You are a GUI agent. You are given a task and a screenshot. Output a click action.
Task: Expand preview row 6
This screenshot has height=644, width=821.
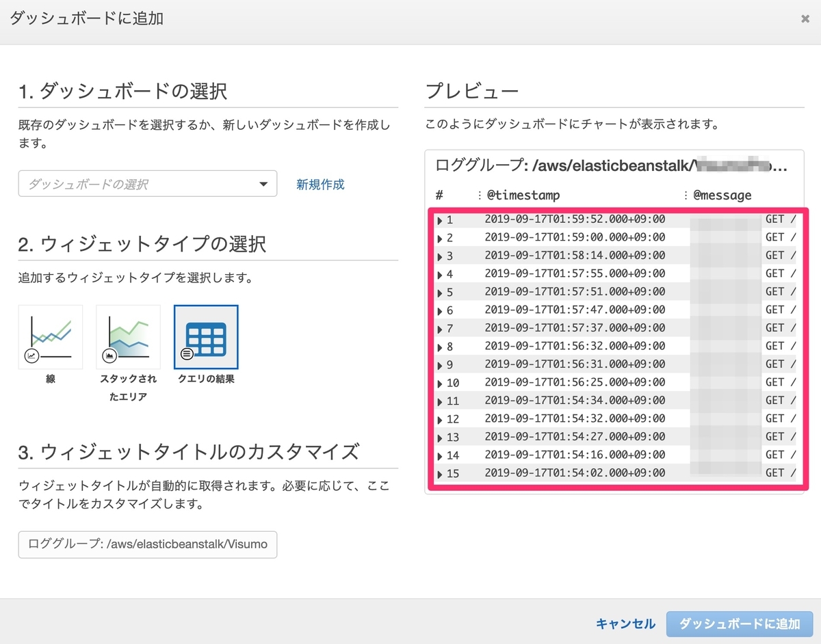(440, 311)
